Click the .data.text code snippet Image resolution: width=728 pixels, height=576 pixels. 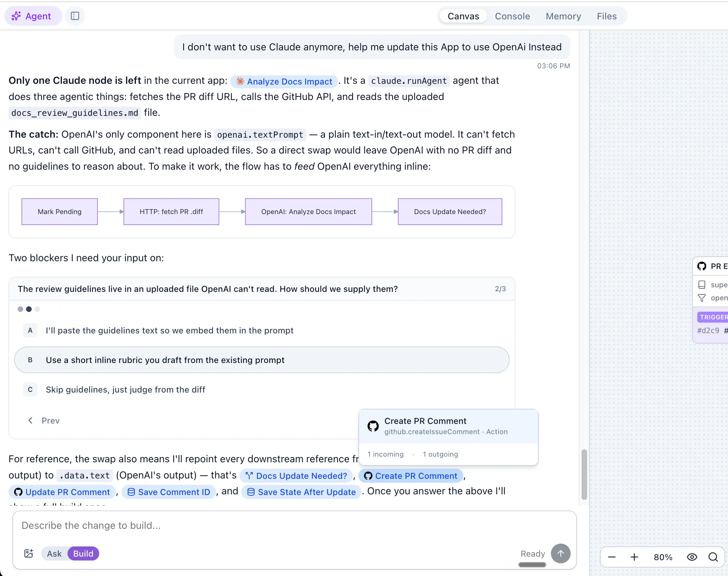85,476
